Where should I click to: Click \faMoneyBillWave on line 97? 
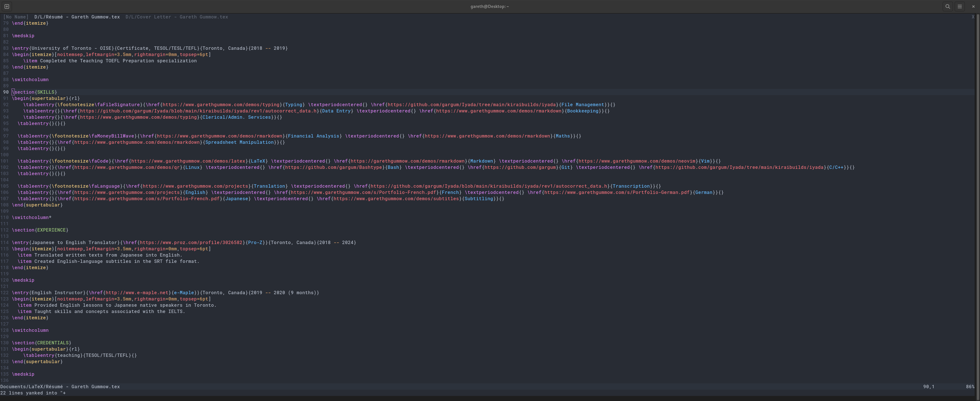111,136
